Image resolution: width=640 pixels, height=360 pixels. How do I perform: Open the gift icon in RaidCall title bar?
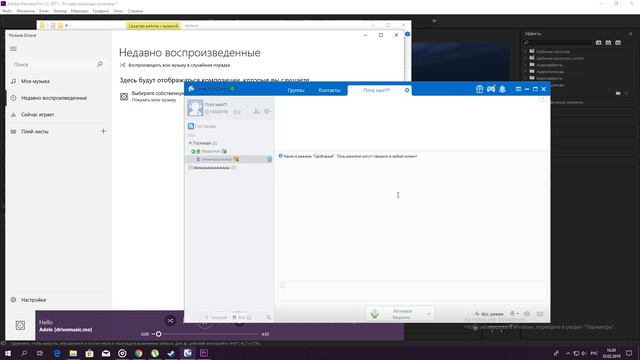[479, 89]
